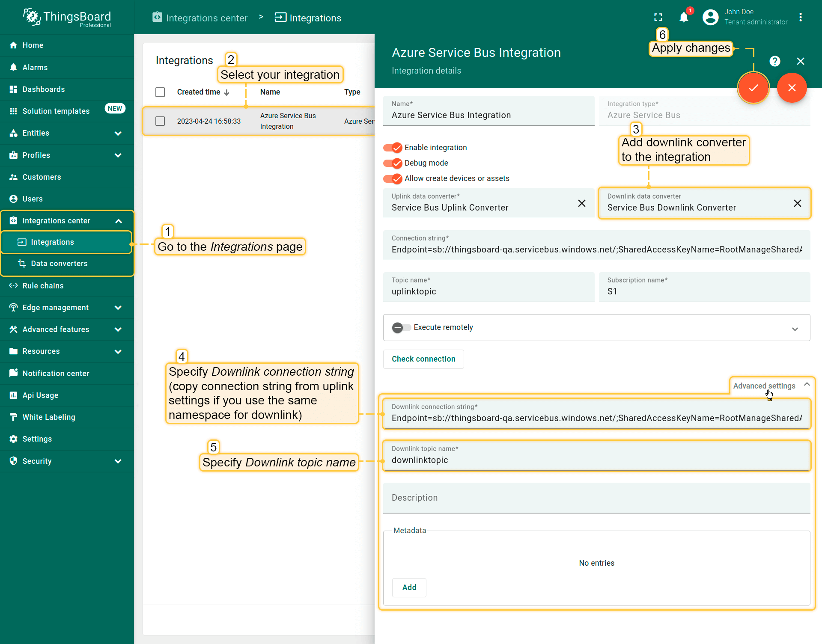Click the user profile avatar icon
This screenshot has height=644, width=822.
point(710,17)
